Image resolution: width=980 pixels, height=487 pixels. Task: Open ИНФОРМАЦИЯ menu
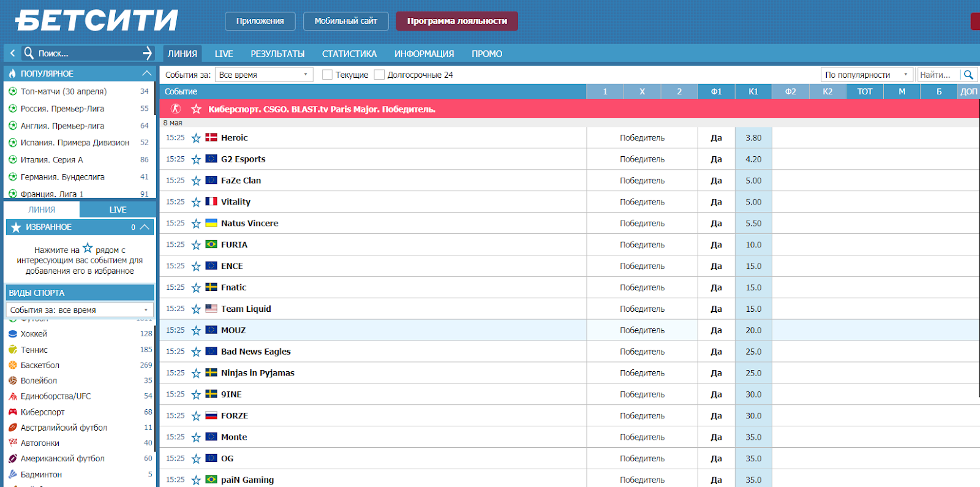click(424, 54)
